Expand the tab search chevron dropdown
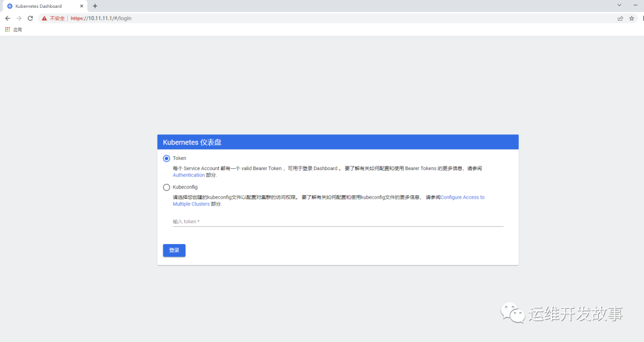The height and width of the screenshot is (342, 644). [619, 5]
